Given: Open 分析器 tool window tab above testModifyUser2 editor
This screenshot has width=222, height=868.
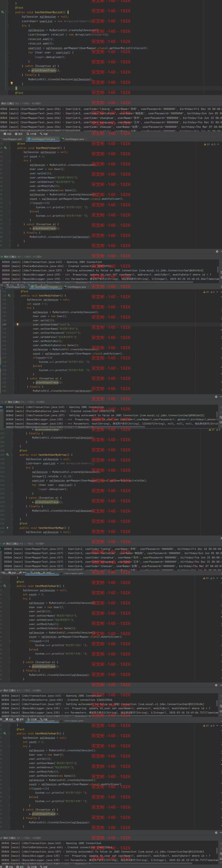Looking at the screenshot, I should [x=31, y=134].
